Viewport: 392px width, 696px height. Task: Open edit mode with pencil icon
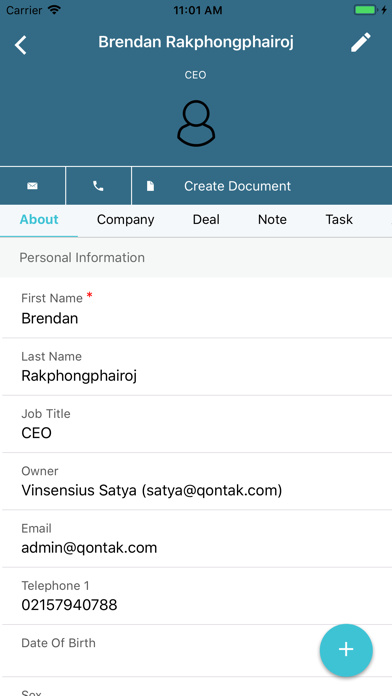[x=360, y=43]
